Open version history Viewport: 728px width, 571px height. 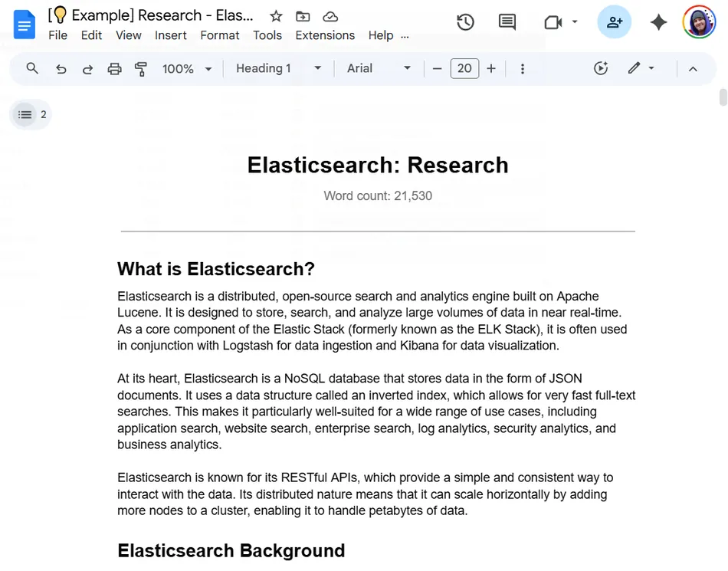coord(465,22)
